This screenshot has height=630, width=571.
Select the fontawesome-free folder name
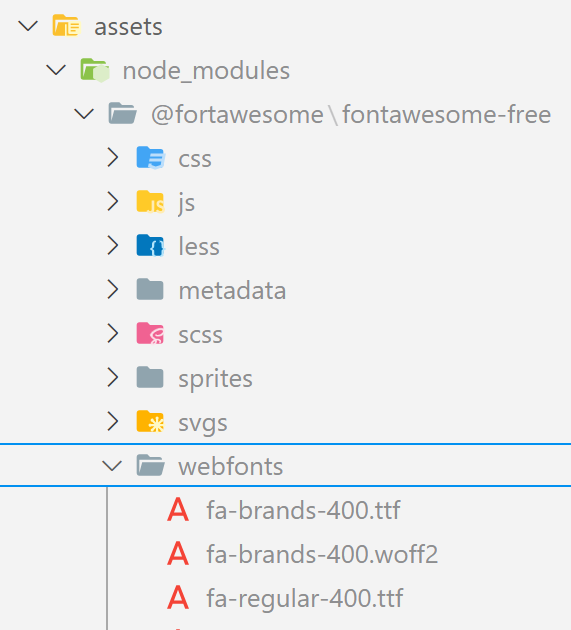click(x=446, y=114)
